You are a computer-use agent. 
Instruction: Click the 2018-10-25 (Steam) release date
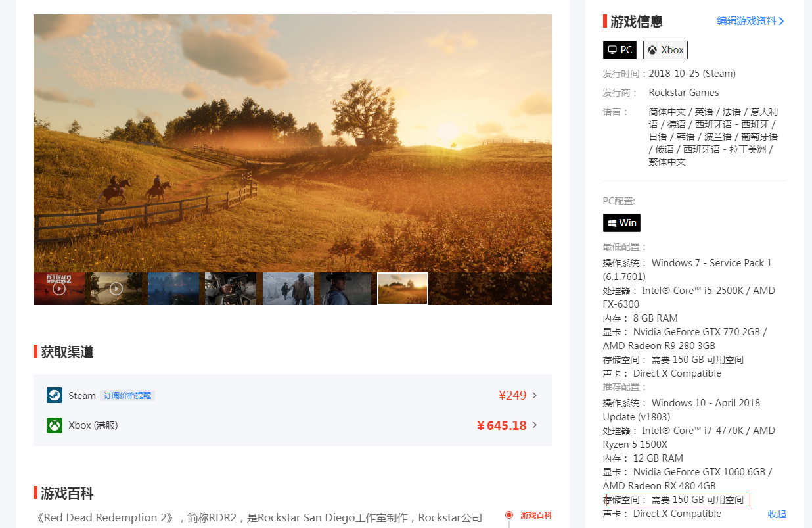click(x=692, y=74)
